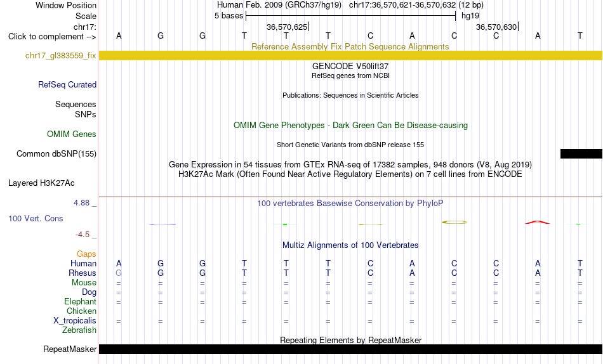Click the horizontal 5-base scale bar line
Viewport: 603px width, 364px height.
[x=351, y=16]
